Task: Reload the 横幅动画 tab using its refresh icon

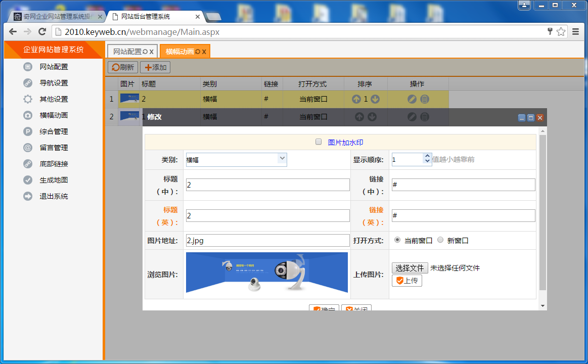Action: (x=198, y=52)
